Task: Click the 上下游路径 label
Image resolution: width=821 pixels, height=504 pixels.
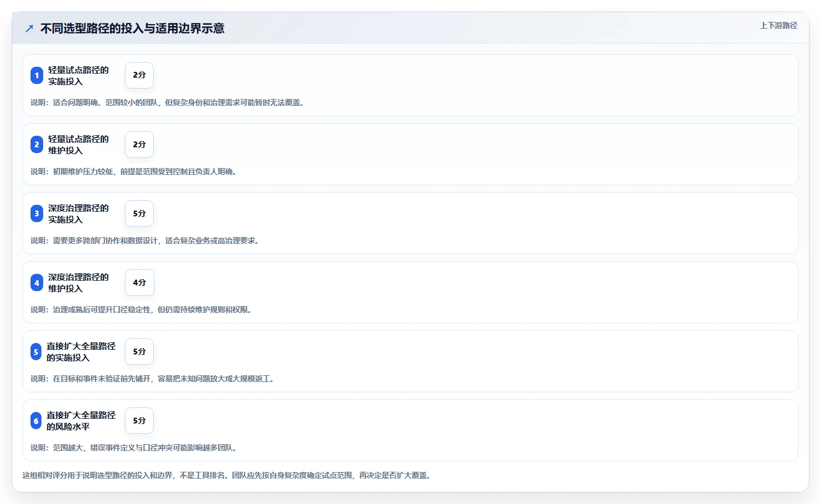Action: coord(778,25)
